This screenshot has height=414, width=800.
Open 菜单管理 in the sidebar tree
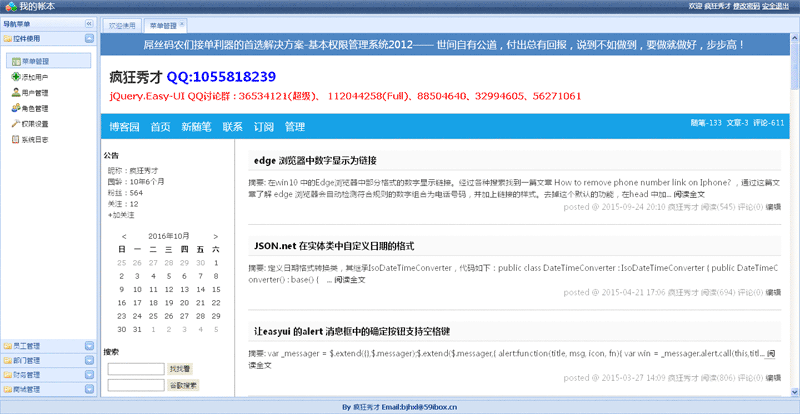pyautogui.click(x=35, y=61)
